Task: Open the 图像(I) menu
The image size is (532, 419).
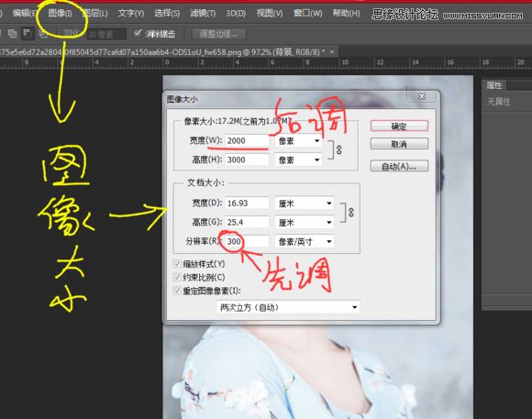Action: [x=60, y=13]
